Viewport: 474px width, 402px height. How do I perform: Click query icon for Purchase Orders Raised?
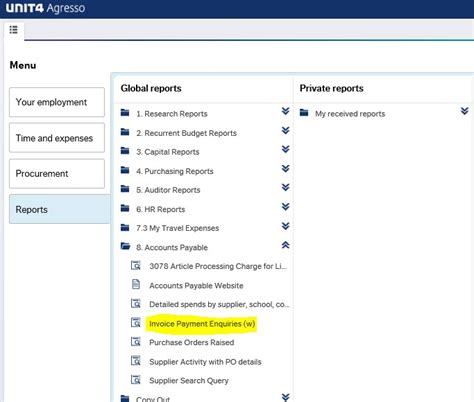click(x=136, y=341)
